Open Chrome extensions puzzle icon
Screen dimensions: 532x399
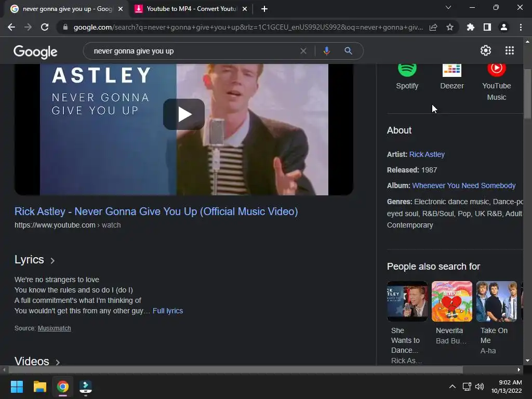470,27
